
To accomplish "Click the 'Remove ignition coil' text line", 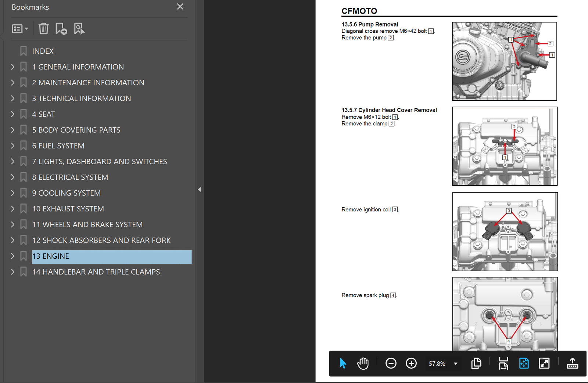I will click(370, 210).
